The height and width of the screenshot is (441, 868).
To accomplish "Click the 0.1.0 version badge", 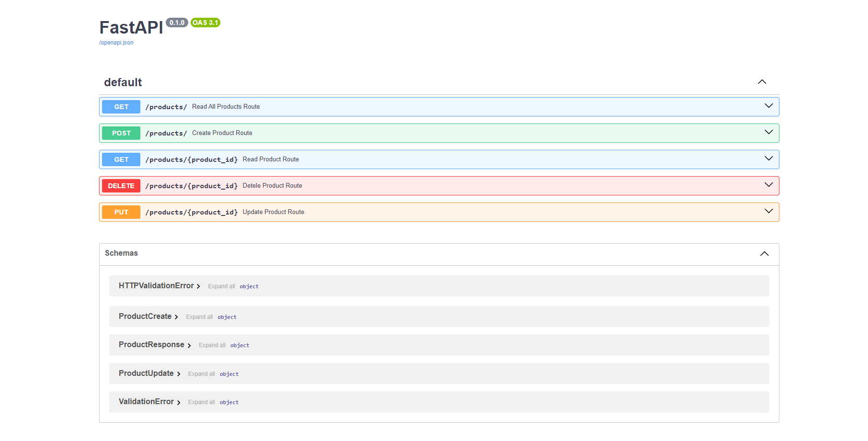I will pyautogui.click(x=177, y=23).
